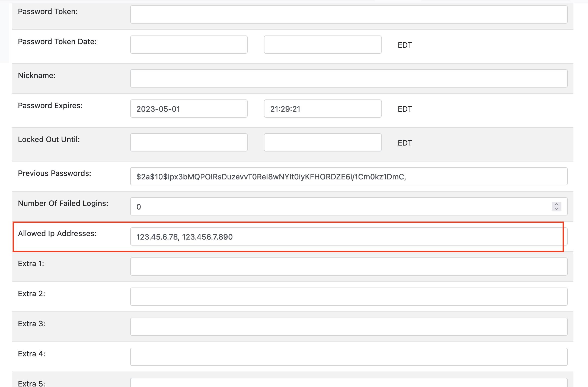This screenshot has height=387, width=588.
Task: Select the Locked Out Until time field
Action: (322, 143)
